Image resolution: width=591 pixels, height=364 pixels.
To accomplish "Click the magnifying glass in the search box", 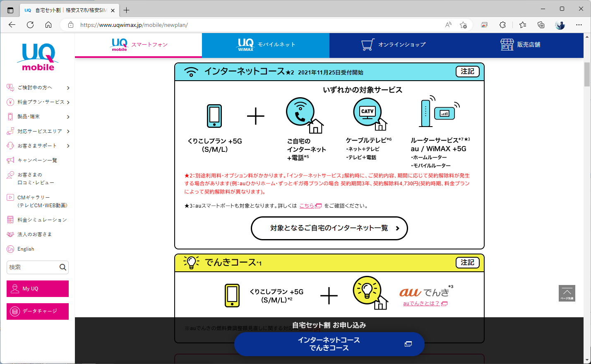I will click(x=63, y=267).
